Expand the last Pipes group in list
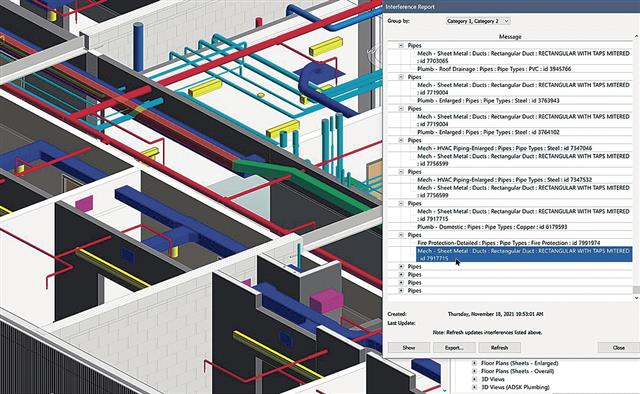This screenshot has width=640, height=394. pyautogui.click(x=401, y=291)
